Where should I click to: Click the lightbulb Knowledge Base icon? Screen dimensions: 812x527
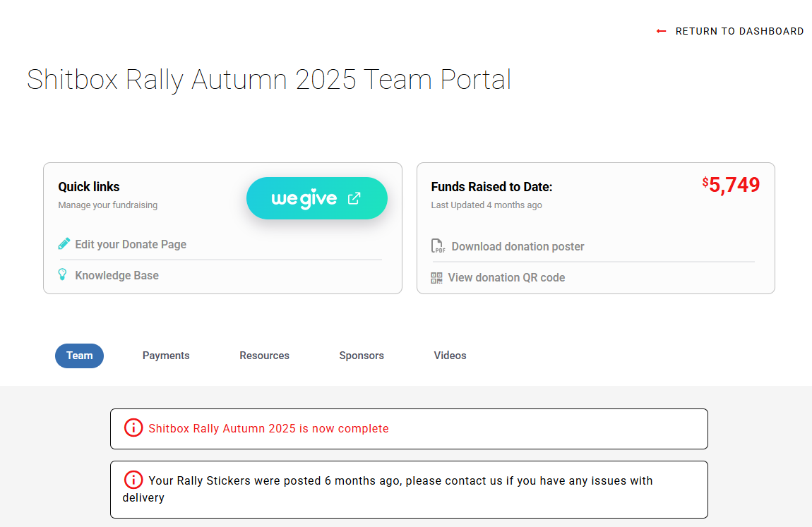point(63,275)
